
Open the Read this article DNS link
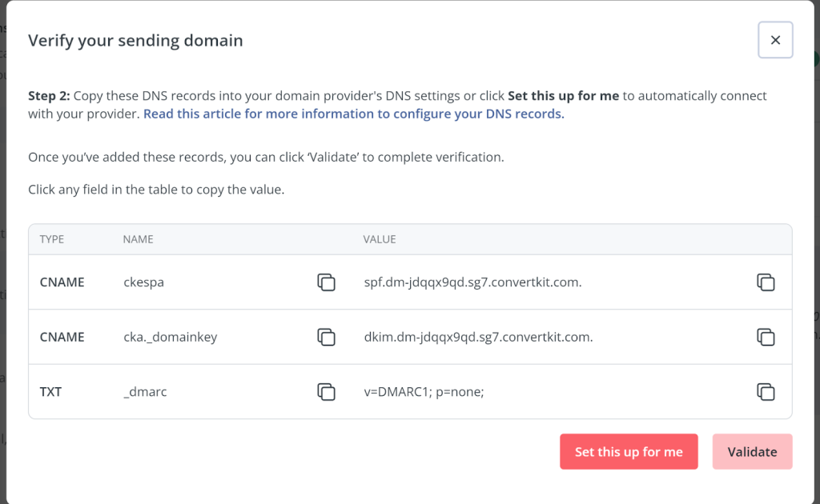pos(354,114)
